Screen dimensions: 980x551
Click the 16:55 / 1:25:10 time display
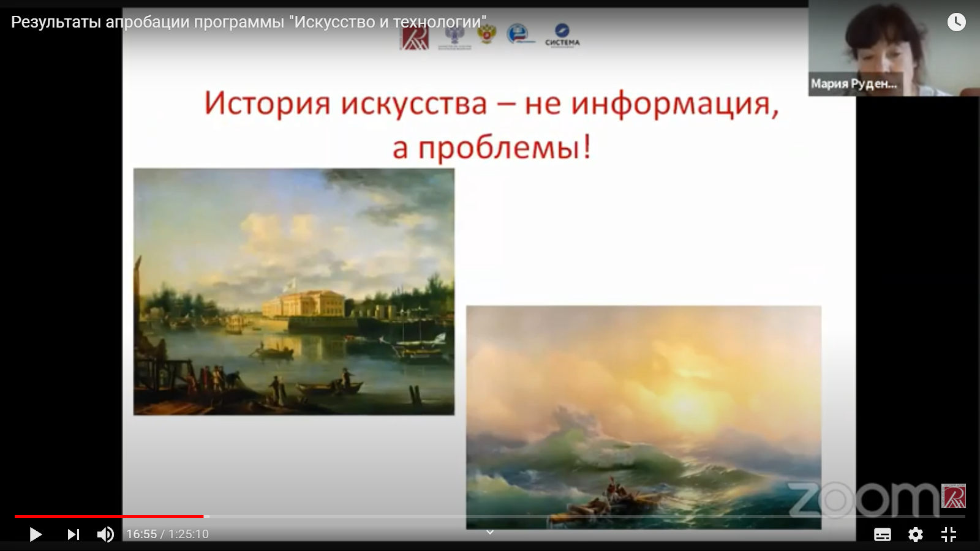167,534
